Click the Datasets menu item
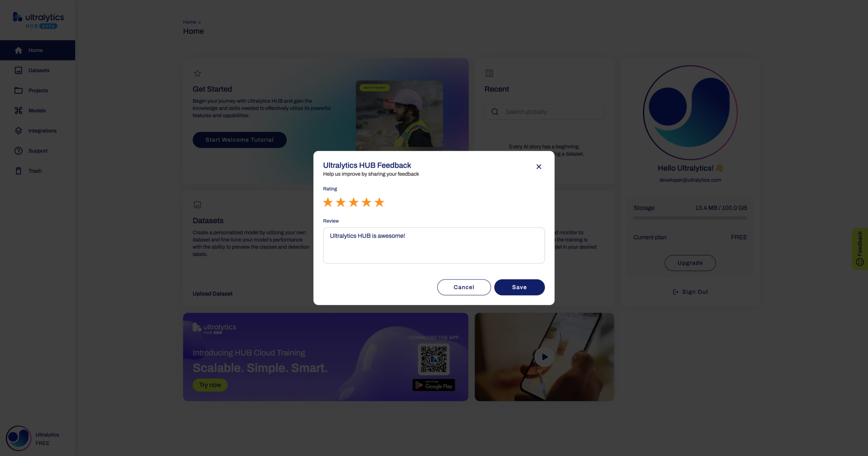868x456 pixels. (39, 70)
